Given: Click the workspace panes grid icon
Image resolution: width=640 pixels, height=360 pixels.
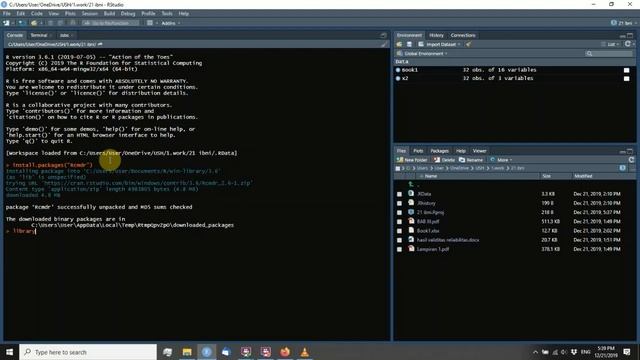Looking at the screenshot, I should click(150, 23).
